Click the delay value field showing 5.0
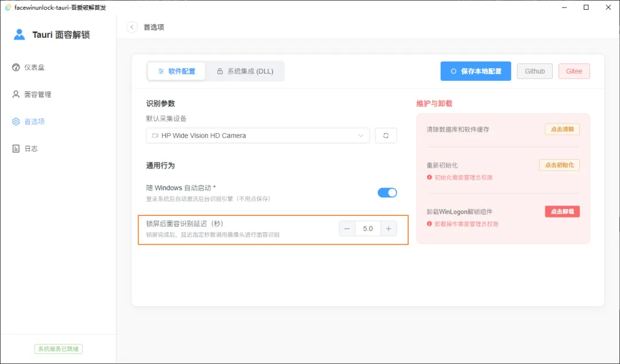 click(x=368, y=229)
